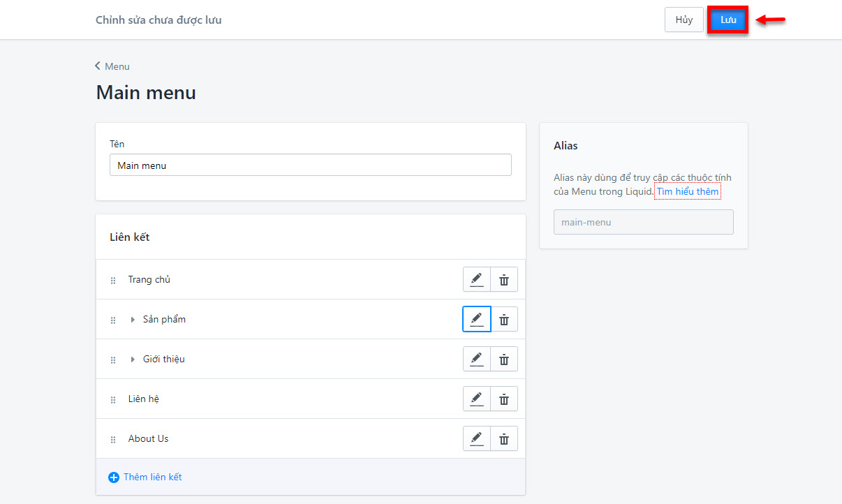Open the Tìm hiểu thêm link
Image resolution: width=842 pixels, height=504 pixels.
[687, 192]
